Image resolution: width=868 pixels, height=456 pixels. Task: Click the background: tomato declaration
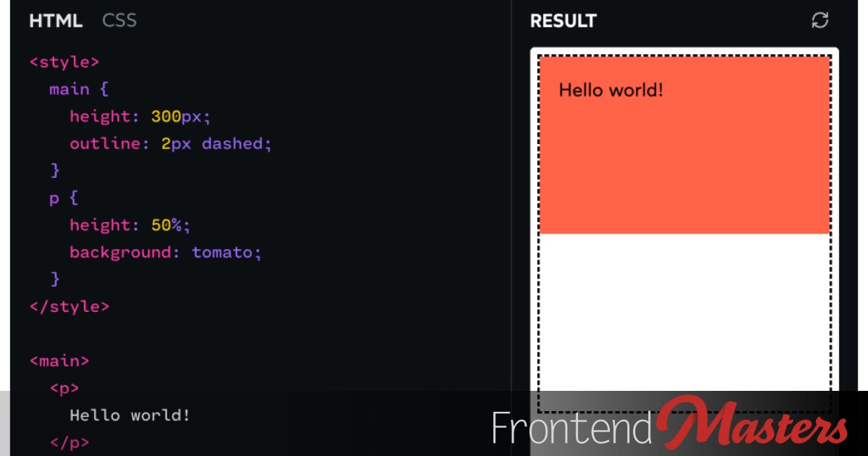(x=166, y=253)
